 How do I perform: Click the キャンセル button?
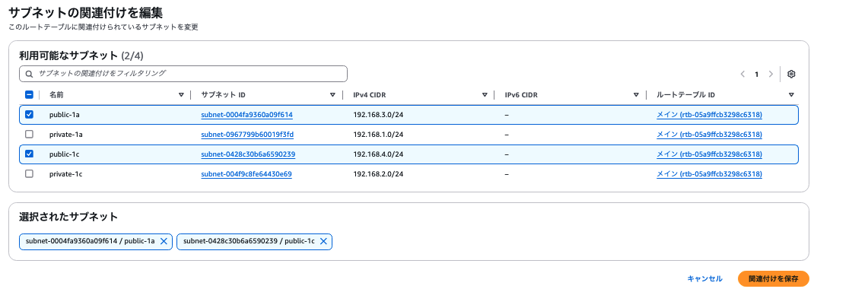coord(704,278)
